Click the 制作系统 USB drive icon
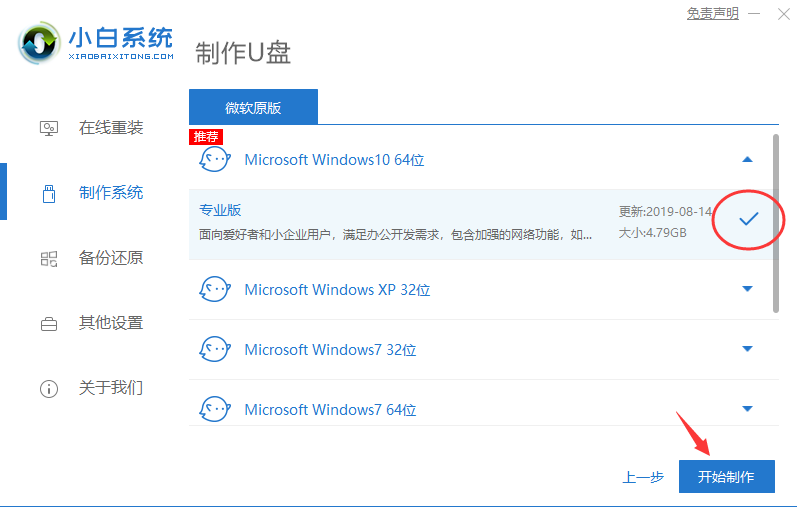This screenshot has width=797, height=507. [49, 194]
